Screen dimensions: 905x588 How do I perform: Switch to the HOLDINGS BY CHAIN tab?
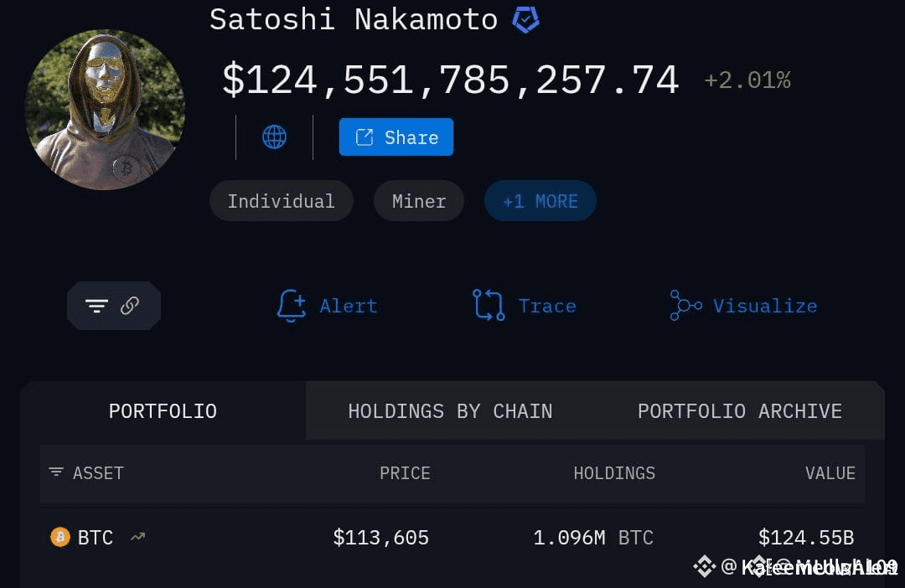(450, 411)
